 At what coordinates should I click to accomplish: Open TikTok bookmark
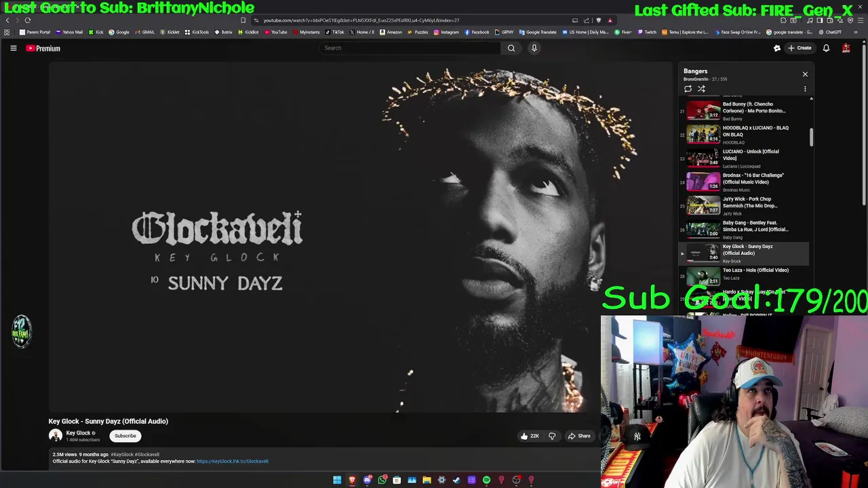coord(334,32)
